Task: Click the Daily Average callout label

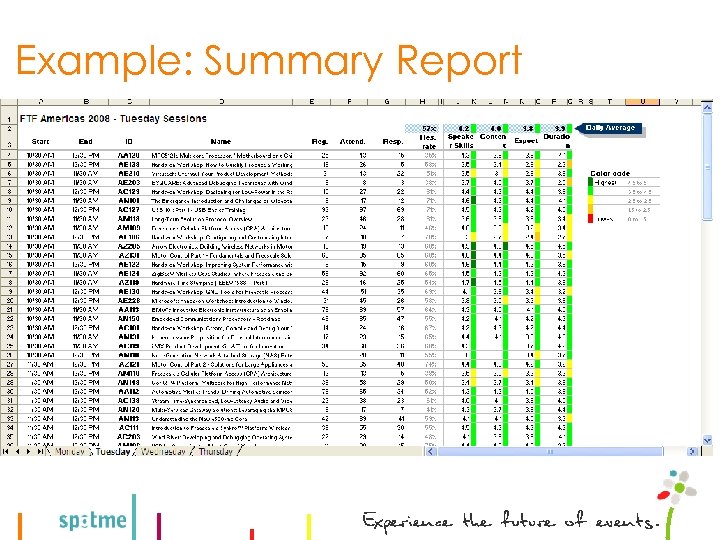Action: [x=610, y=128]
